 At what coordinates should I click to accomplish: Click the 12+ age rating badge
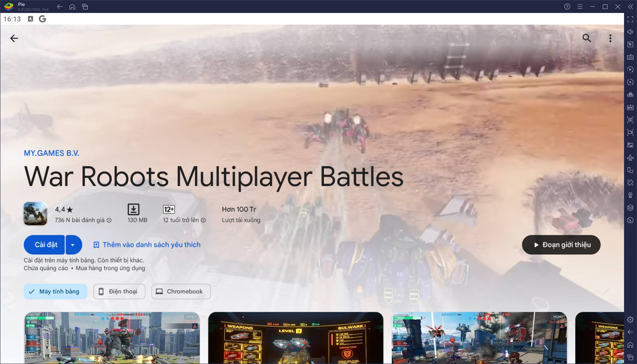point(169,209)
